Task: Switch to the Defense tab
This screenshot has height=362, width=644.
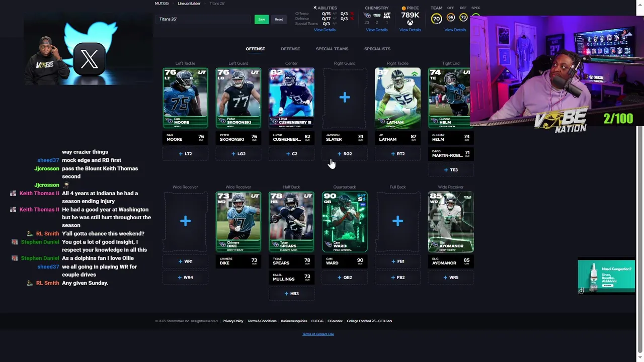Action: pos(290,49)
